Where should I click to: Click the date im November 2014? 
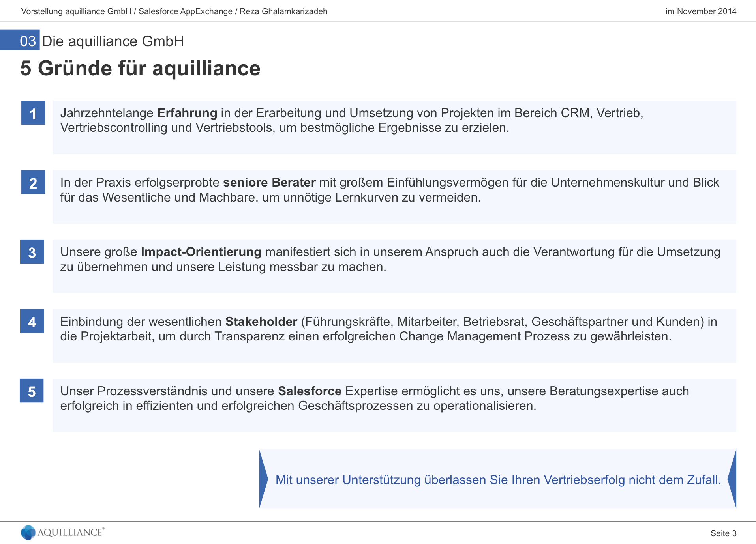click(x=701, y=11)
